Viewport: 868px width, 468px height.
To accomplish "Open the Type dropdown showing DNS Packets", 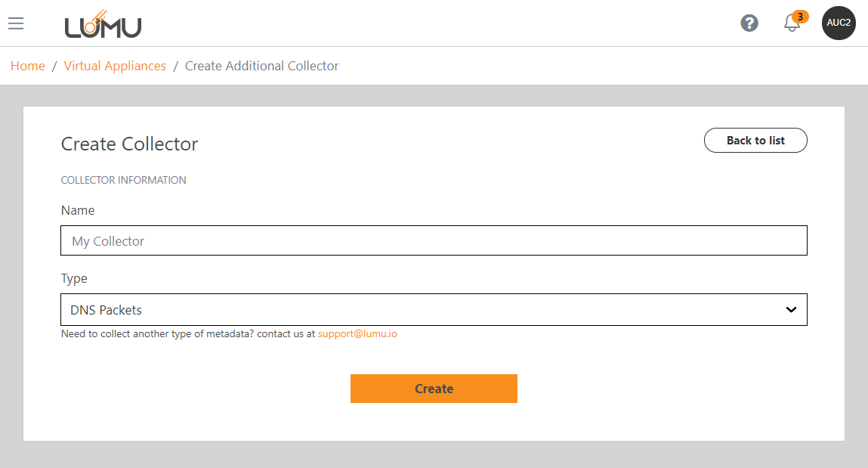I will pyautogui.click(x=423, y=310).
